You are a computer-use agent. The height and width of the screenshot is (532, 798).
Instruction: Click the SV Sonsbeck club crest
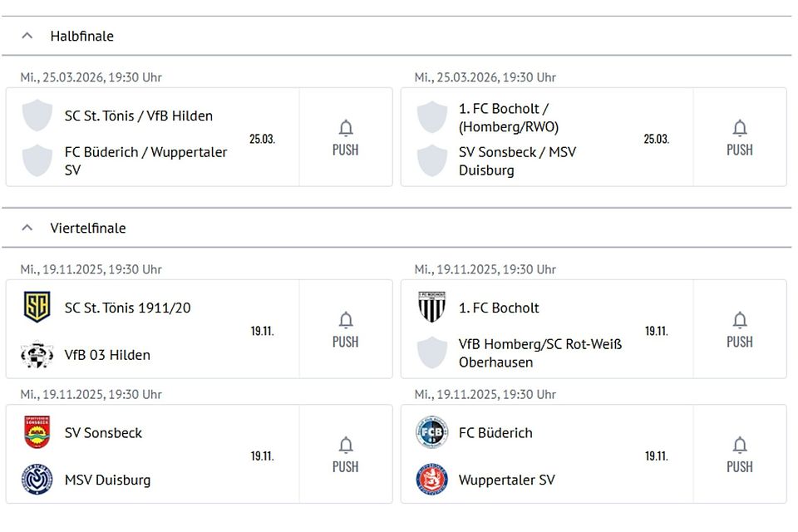click(37, 432)
